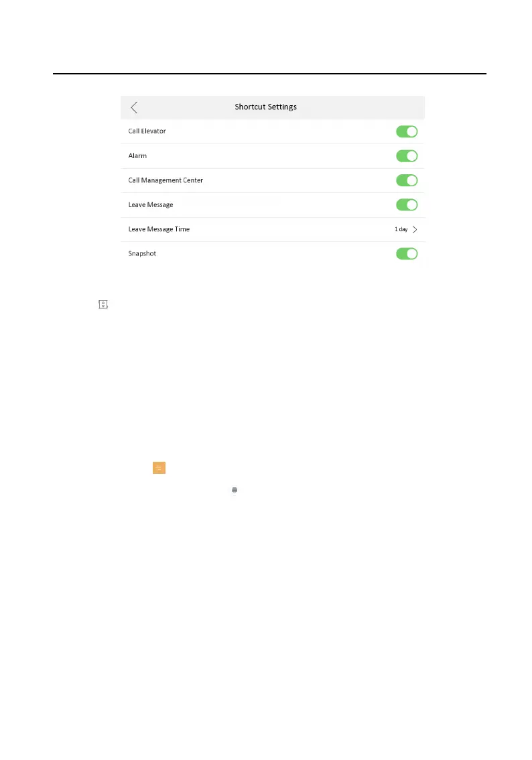The image size is (532, 760).
Task: Go back using the header arrow
Action: [134, 108]
